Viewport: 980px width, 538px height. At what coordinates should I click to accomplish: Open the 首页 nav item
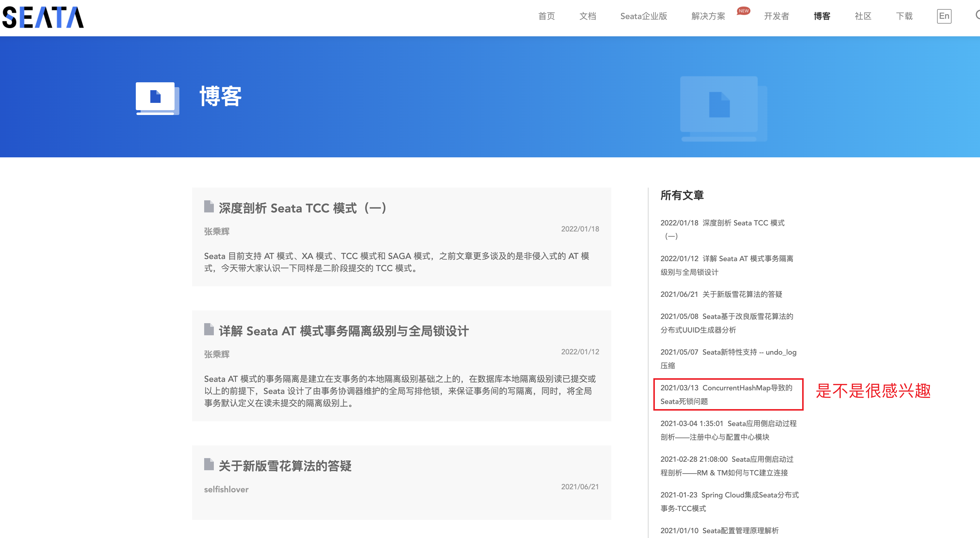click(546, 16)
